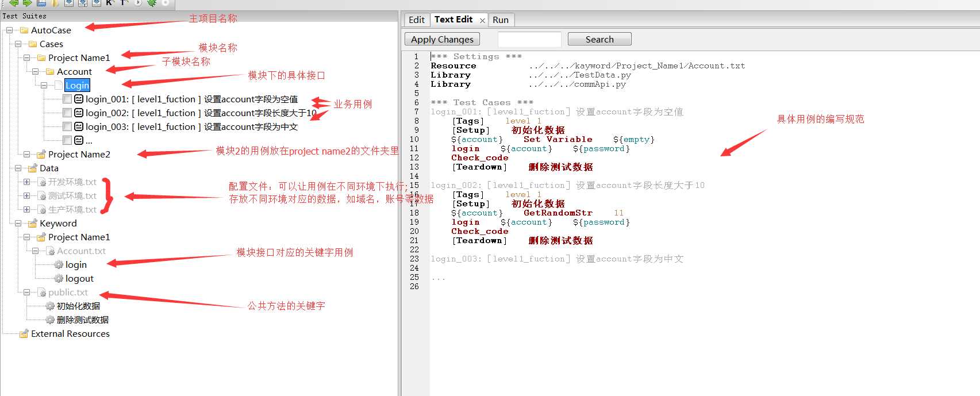Click the robot icon of login_003 test

pos(79,126)
